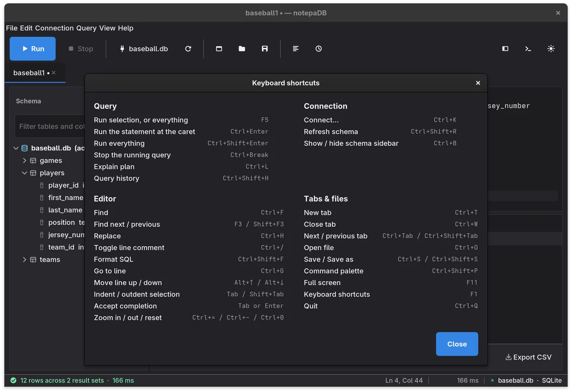Open the File menu
Image resolution: width=572 pixels, height=392 pixels.
tap(12, 28)
